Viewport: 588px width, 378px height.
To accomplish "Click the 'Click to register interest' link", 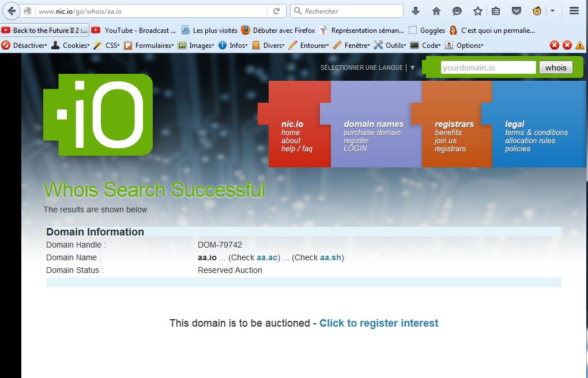I will point(379,323).
